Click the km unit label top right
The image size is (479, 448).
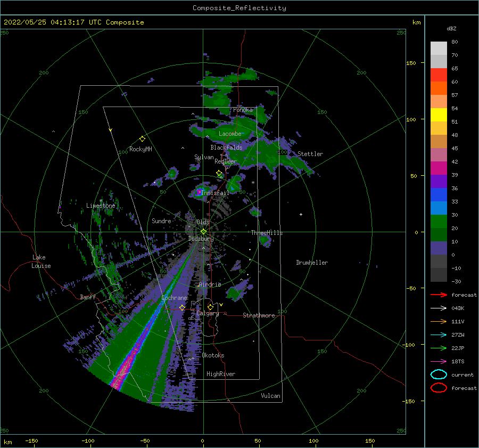[416, 22]
